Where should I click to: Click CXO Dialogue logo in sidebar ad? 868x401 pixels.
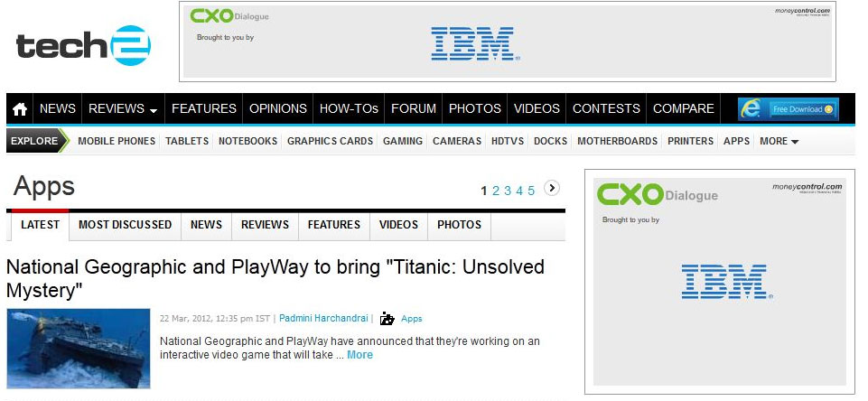(x=657, y=194)
